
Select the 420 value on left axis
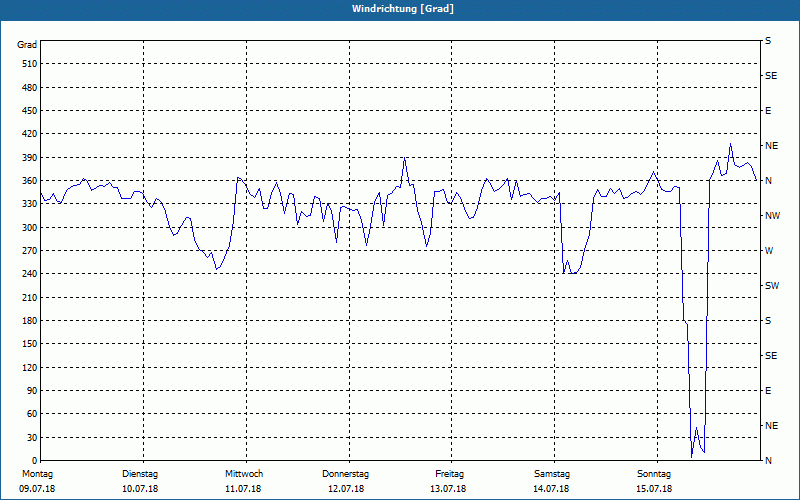point(30,134)
